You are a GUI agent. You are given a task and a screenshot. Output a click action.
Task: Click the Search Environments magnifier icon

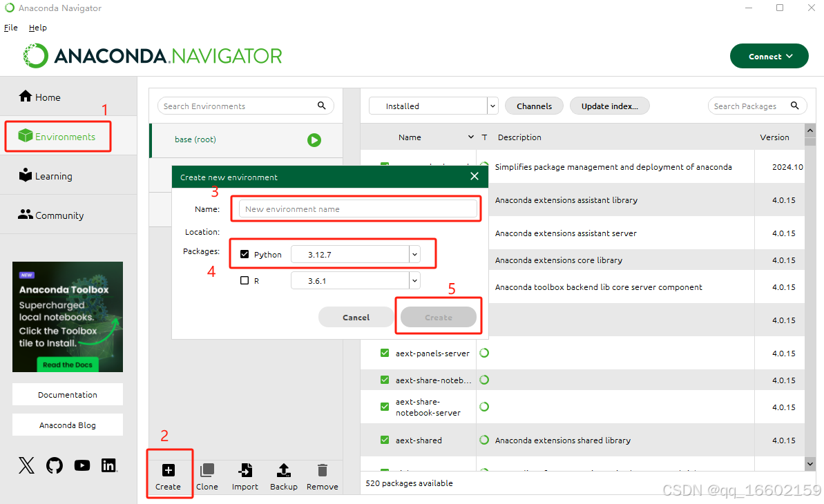322,106
